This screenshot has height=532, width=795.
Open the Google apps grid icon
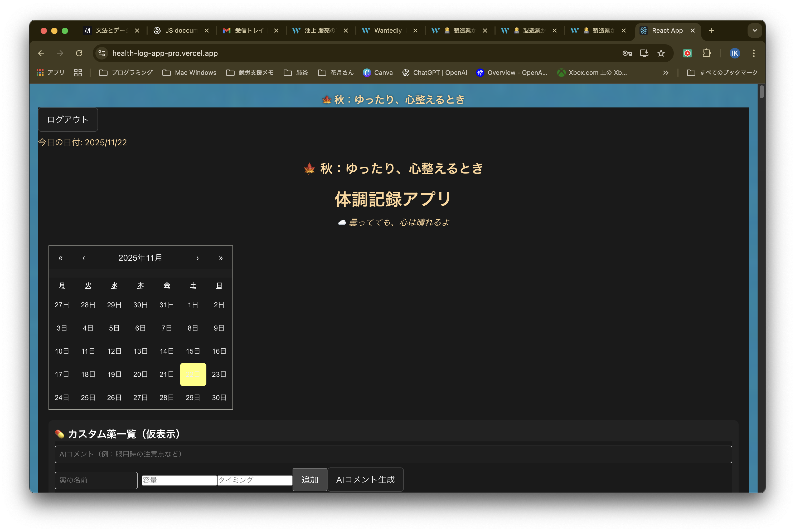(40, 72)
